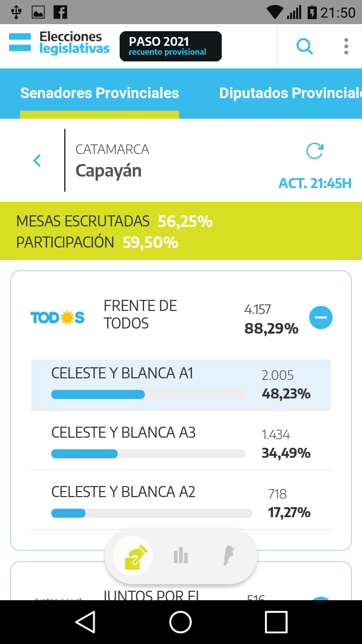Collapse the Juntos por el party card
This screenshot has width=362, height=644.
coord(321,599)
